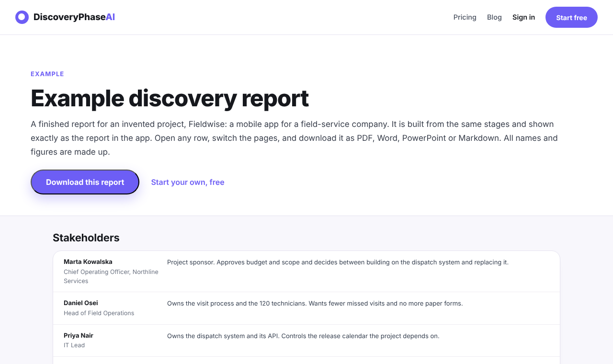This screenshot has height=364, width=613.
Task: Follow the Start your own, free link
Action: click(x=188, y=182)
